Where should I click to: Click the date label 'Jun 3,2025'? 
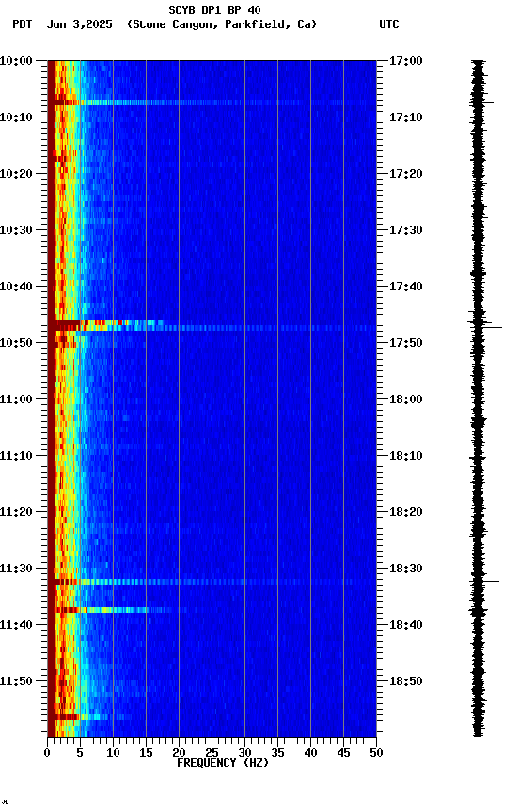click(x=79, y=24)
